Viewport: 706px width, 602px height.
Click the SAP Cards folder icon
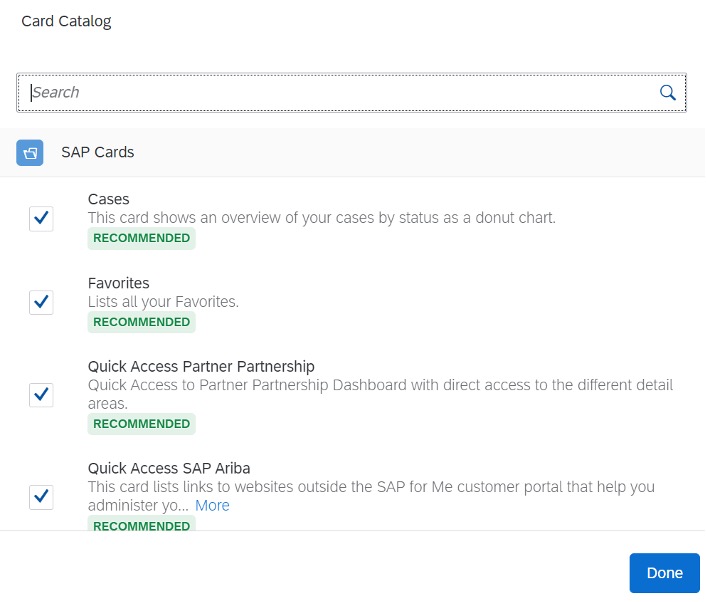[x=30, y=153]
